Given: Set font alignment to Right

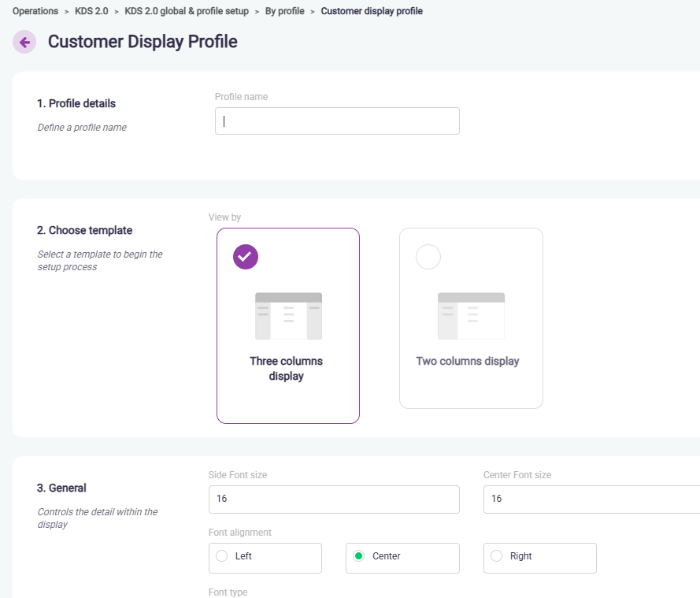Looking at the screenshot, I should (x=496, y=556).
